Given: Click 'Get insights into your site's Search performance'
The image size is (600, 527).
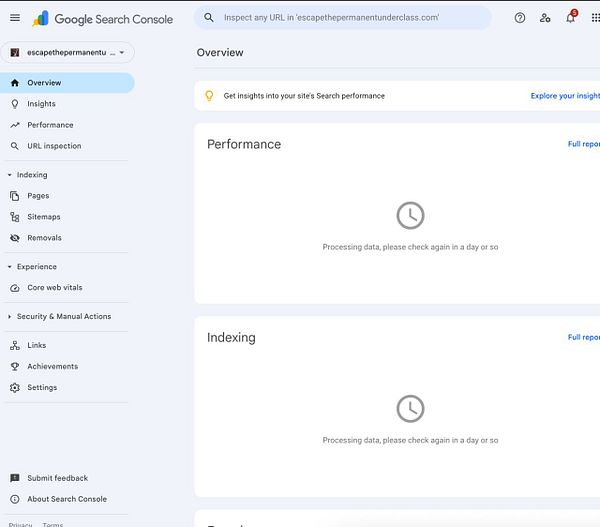Looking at the screenshot, I should pos(304,96).
